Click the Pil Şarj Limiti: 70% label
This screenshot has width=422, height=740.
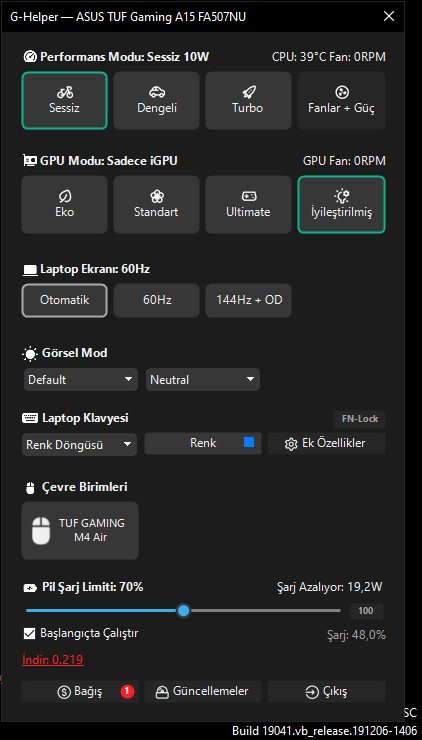click(93, 587)
